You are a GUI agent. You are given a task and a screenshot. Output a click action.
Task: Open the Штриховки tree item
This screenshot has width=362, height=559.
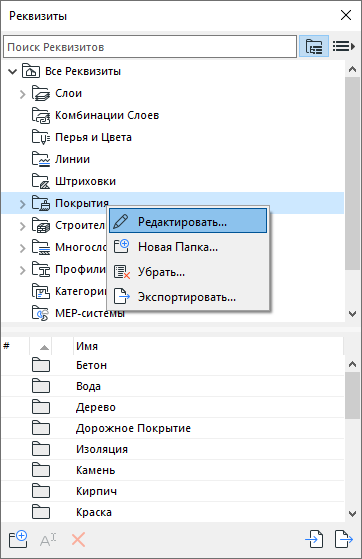pyautogui.click(x=86, y=181)
